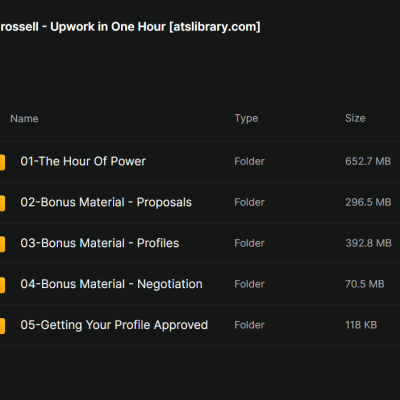Open 01-The Hour Of Power folder

coord(83,161)
